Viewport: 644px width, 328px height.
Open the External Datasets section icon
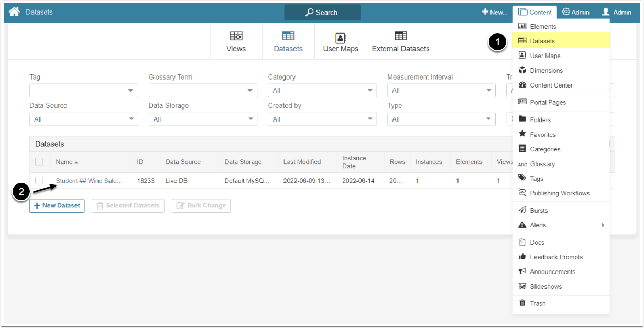tap(400, 37)
